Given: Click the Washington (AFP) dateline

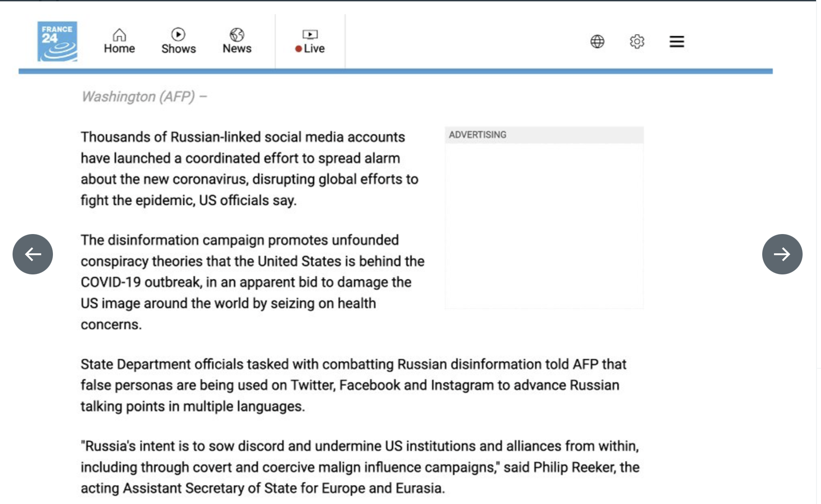Looking at the screenshot, I should 144,96.
